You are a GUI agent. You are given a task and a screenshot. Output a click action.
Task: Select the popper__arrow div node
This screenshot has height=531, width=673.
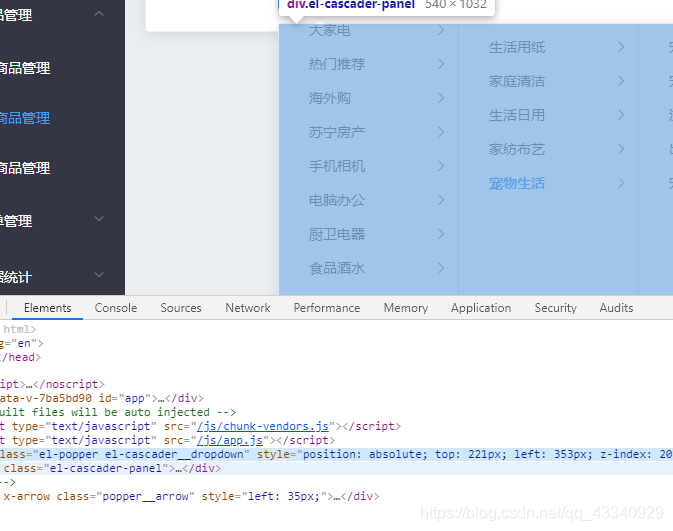(190, 496)
